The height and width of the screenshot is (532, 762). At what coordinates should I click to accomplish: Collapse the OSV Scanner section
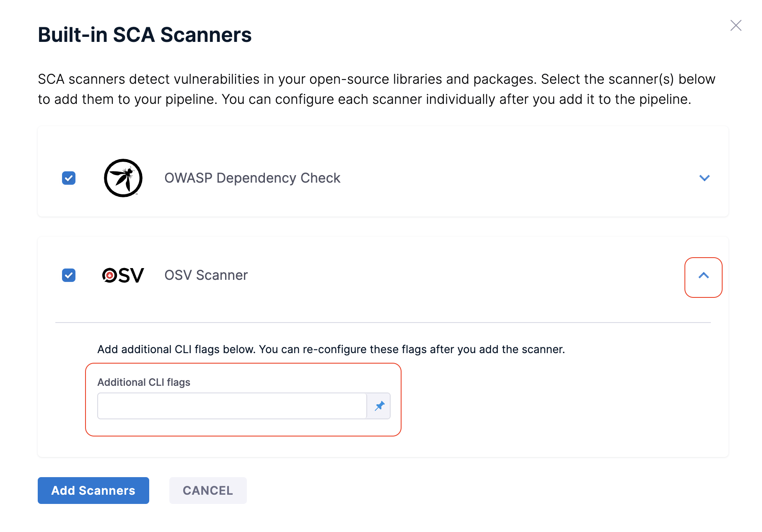point(703,276)
